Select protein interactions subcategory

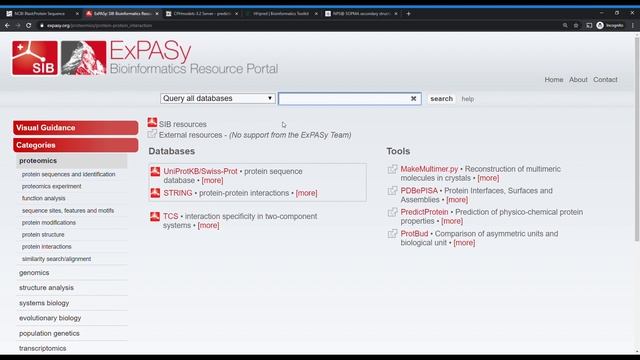coord(47,247)
